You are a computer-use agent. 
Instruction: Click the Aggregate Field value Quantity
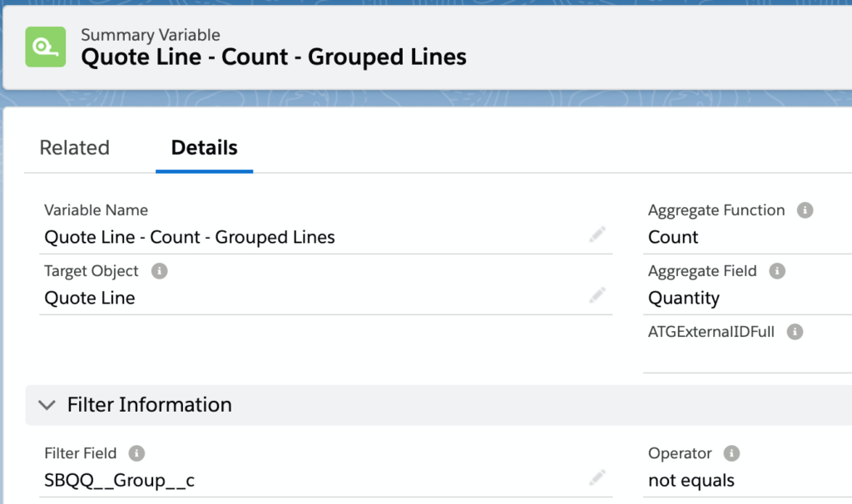684,299
